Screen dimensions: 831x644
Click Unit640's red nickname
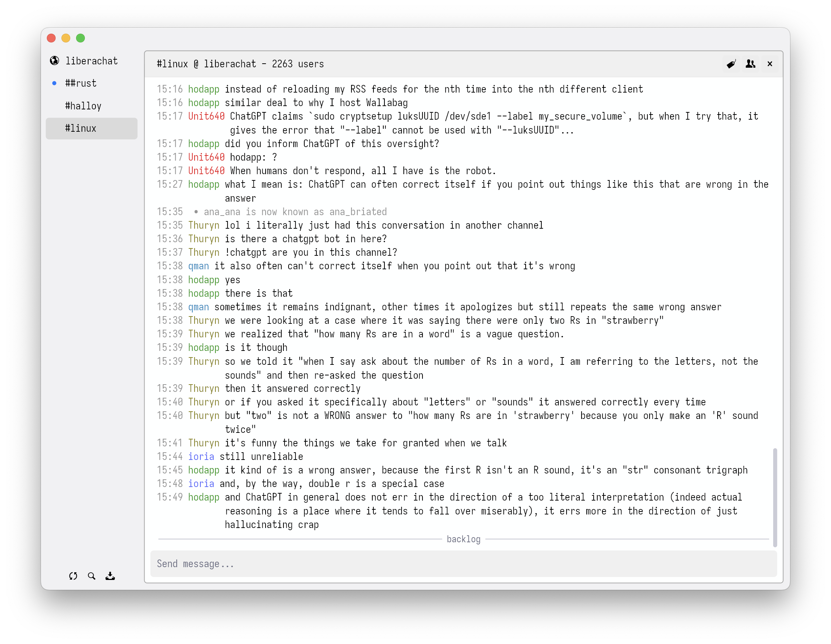pyautogui.click(x=206, y=116)
